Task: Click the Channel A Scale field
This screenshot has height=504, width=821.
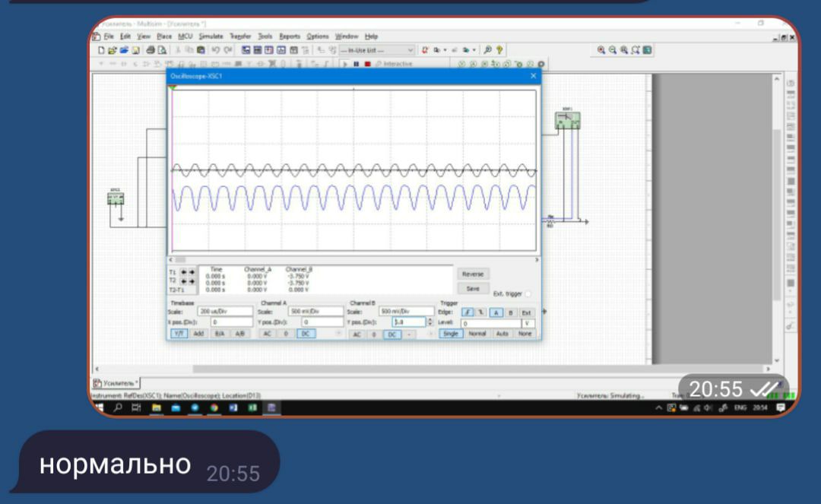Action: pos(315,312)
